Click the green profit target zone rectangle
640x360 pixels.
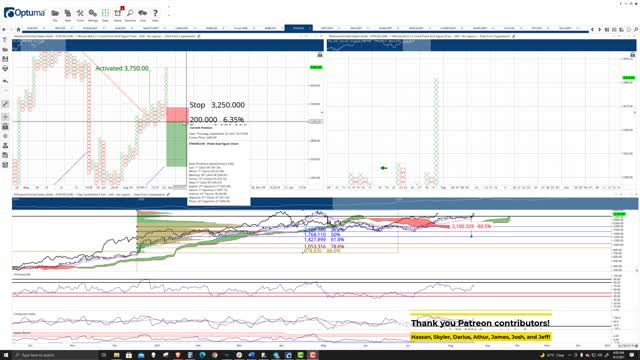pos(177,144)
